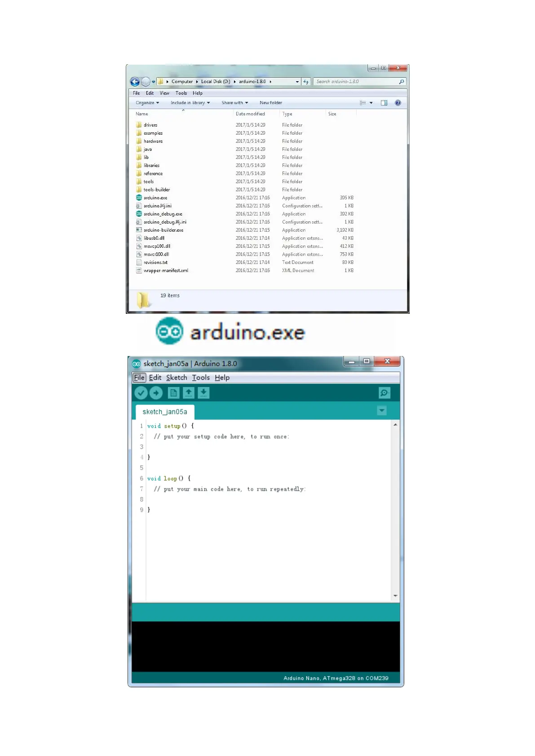The width and height of the screenshot is (535, 756).
Task: Click the Explorer help question icon
Action: click(398, 103)
